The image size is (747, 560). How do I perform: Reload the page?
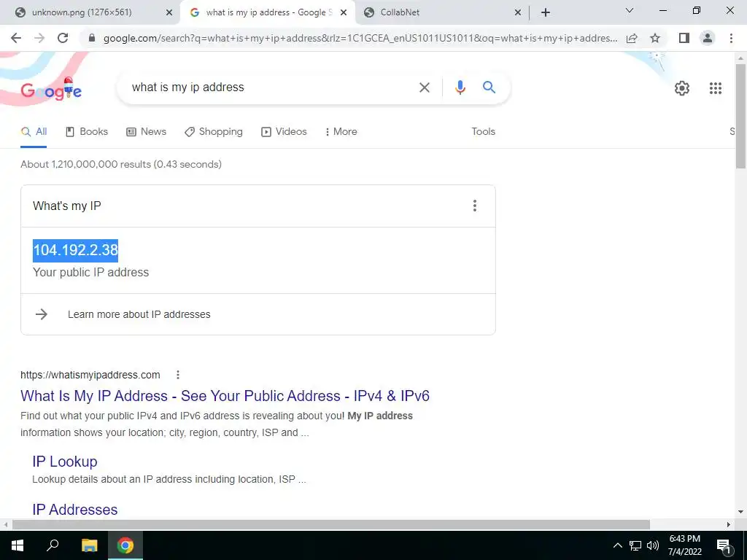click(63, 38)
